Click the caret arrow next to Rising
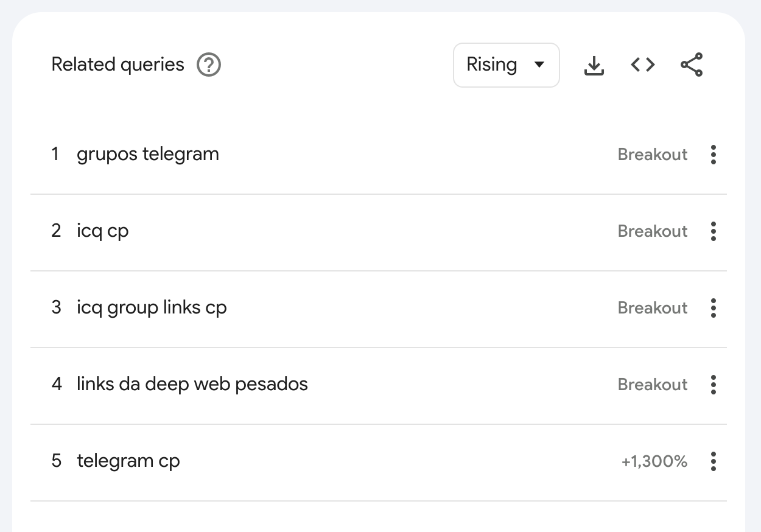 click(539, 65)
